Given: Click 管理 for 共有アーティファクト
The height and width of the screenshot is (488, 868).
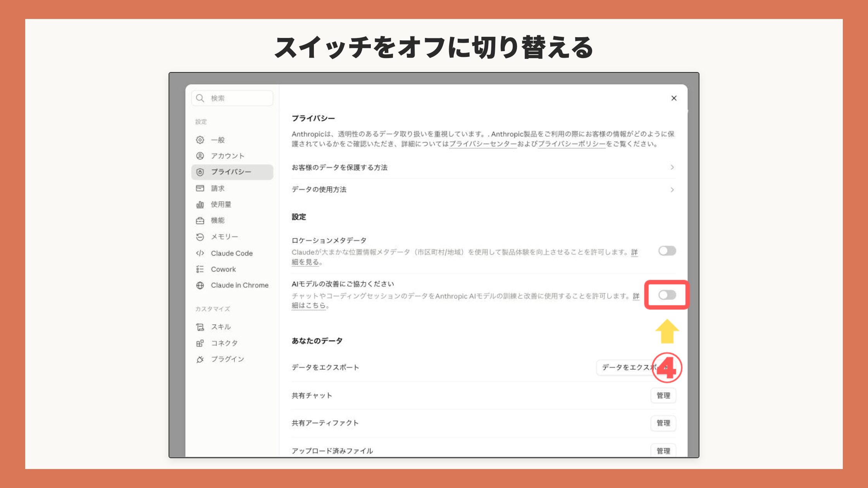Looking at the screenshot, I should click(663, 423).
